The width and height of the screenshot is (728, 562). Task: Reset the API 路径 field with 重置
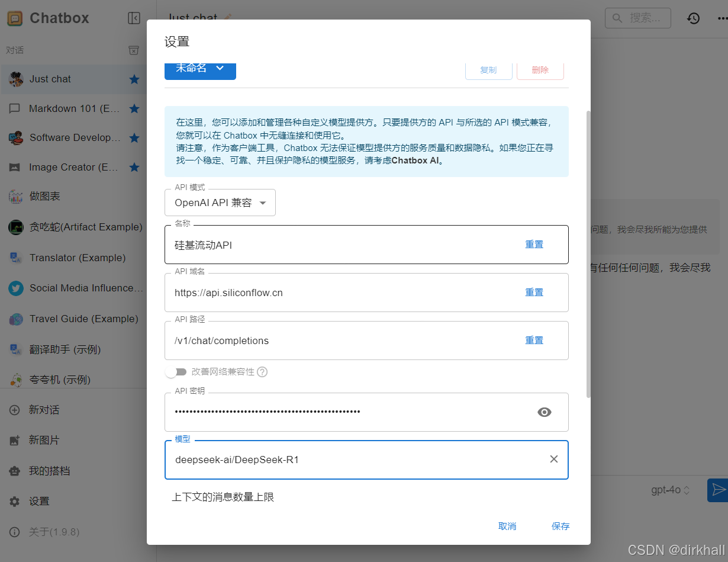pos(534,341)
